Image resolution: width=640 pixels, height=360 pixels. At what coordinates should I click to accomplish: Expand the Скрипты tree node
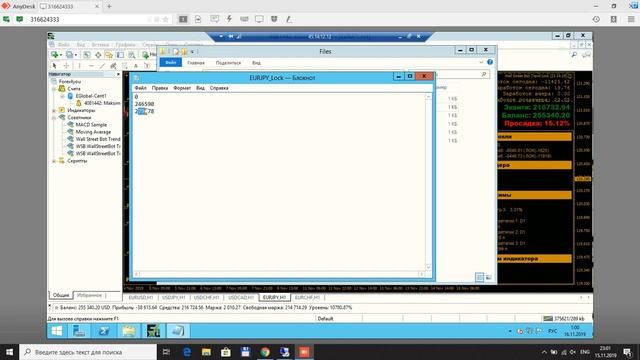click(x=54, y=161)
